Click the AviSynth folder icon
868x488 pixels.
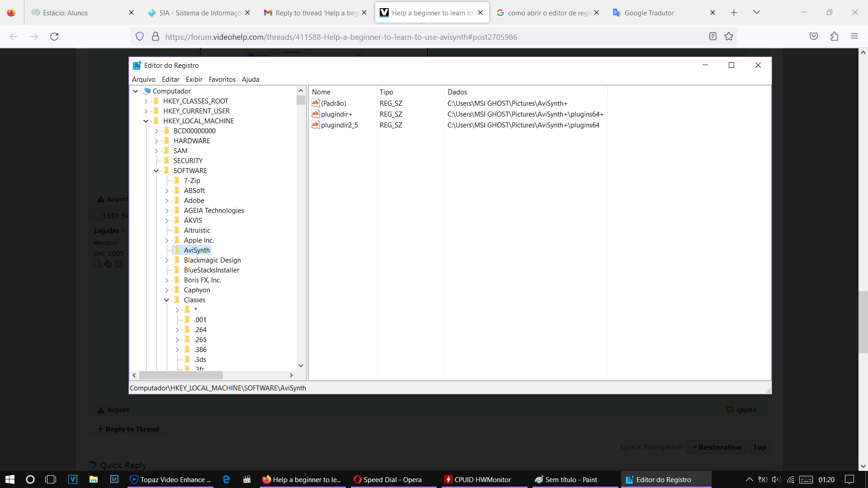(177, 250)
